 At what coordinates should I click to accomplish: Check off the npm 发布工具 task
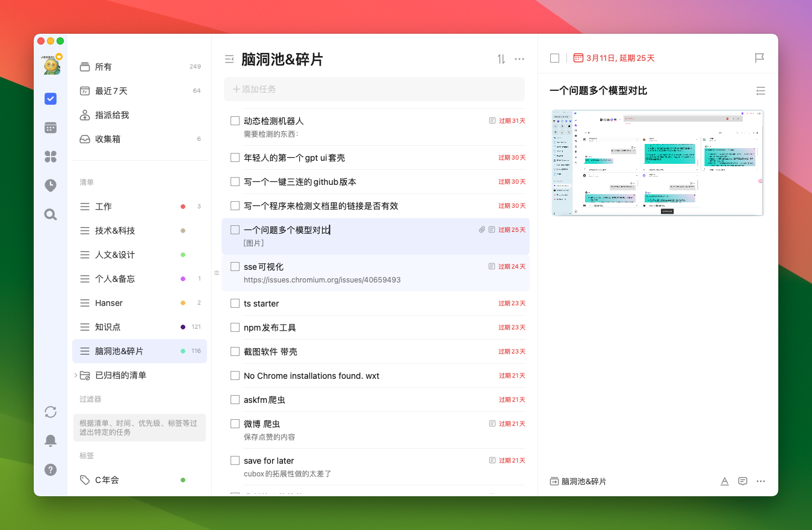point(235,328)
